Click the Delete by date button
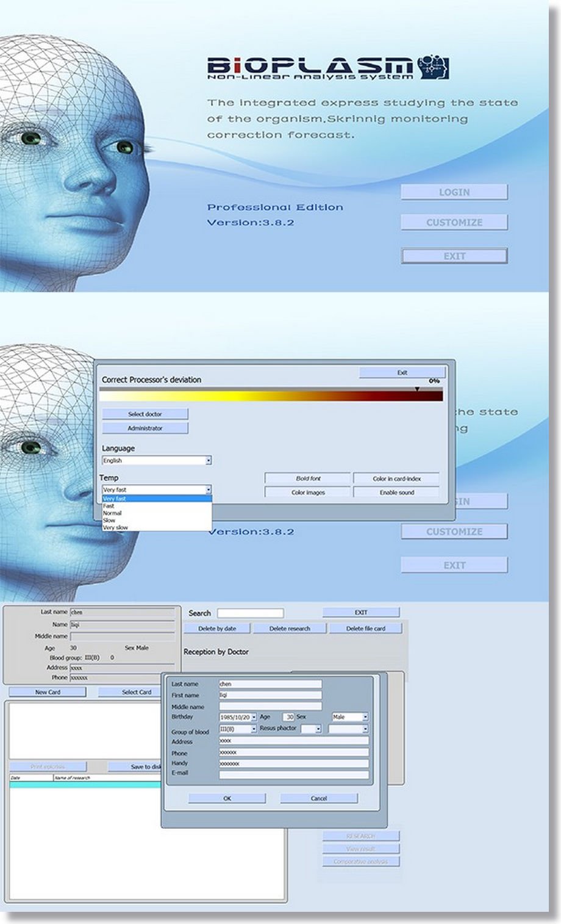Viewport: 561px width, 924px height. coord(217,628)
